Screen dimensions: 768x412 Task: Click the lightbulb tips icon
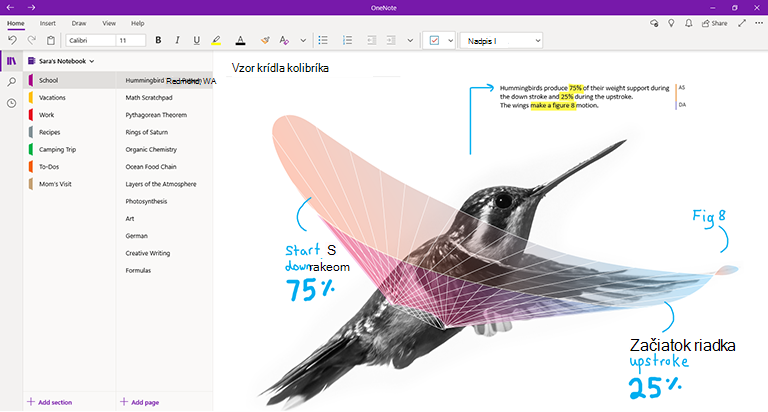(x=672, y=23)
